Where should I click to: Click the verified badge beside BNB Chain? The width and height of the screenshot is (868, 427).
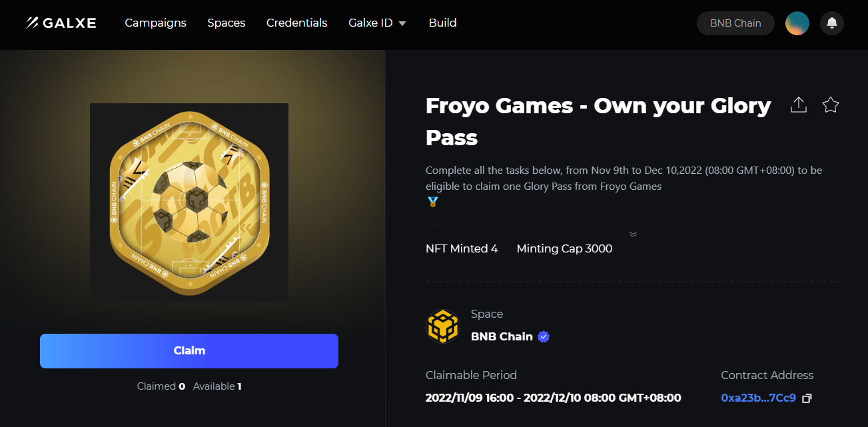pyautogui.click(x=544, y=336)
